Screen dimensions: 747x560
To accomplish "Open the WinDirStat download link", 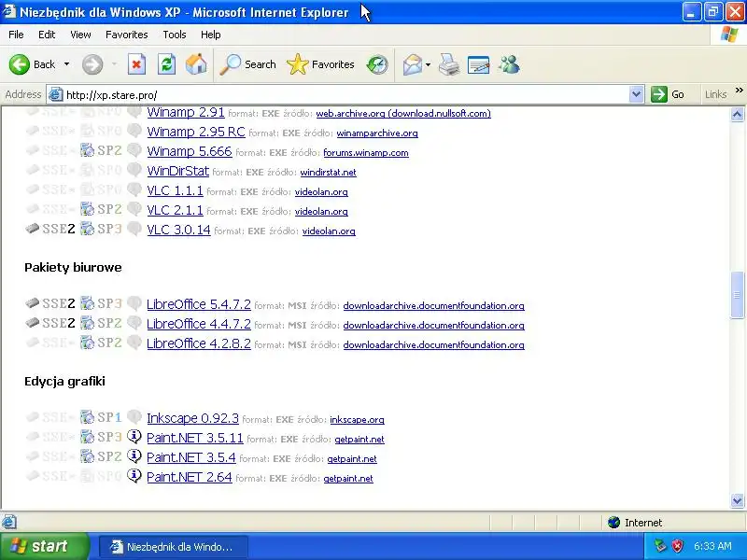I will tap(177, 171).
